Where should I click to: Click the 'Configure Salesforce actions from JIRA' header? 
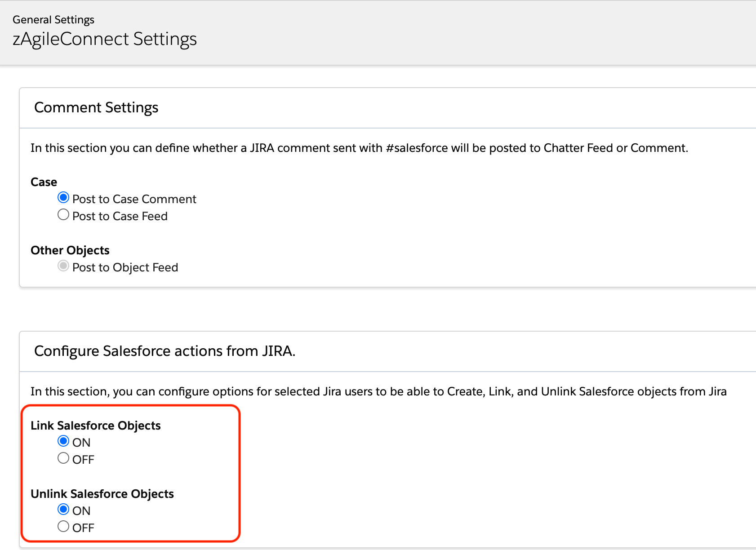pos(165,351)
